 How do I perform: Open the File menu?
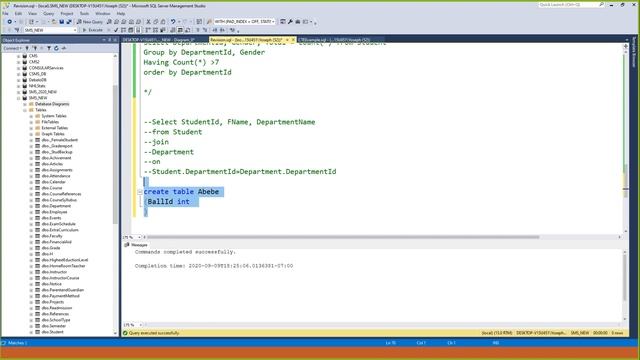pos(5,13)
